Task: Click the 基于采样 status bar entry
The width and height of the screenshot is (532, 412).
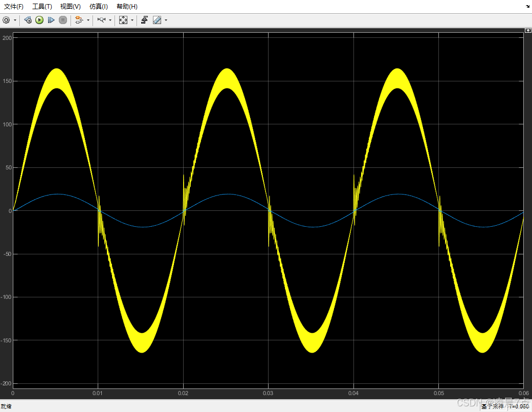Action: pyautogui.click(x=492, y=406)
